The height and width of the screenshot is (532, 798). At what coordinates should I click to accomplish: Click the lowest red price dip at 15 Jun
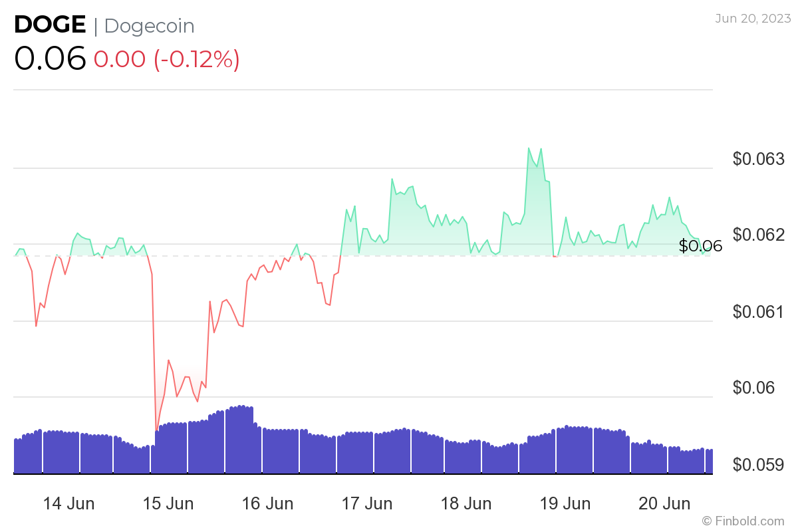[156, 431]
